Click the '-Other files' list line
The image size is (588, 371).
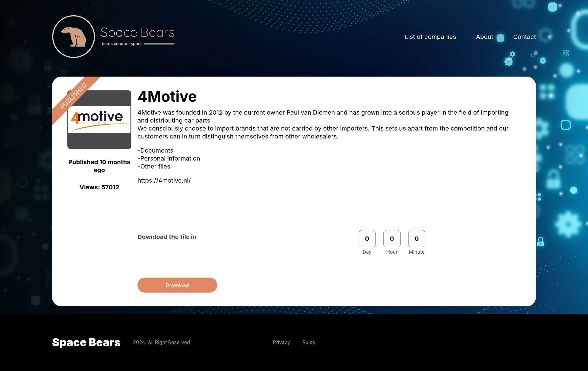click(x=154, y=166)
